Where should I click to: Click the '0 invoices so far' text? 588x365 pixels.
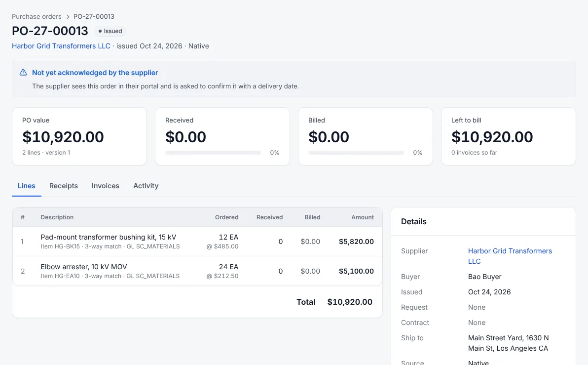(475, 153)
